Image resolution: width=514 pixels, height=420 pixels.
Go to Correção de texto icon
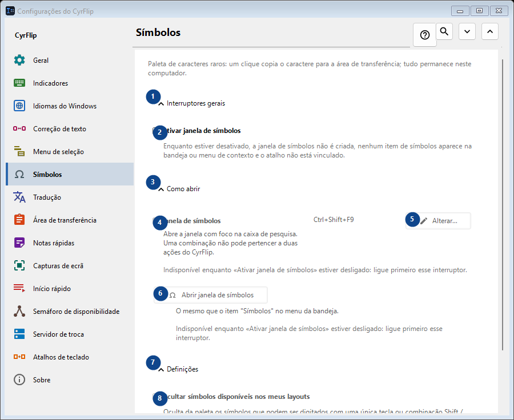[19, 129]
